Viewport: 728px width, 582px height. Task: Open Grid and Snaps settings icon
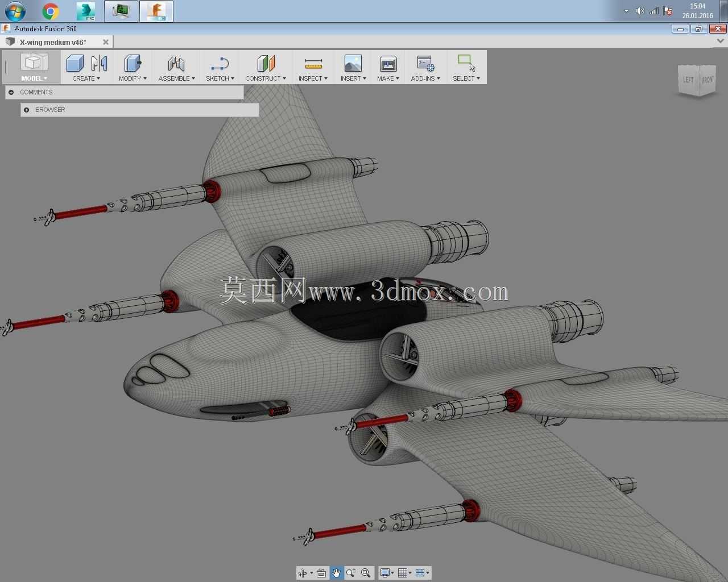pos(403,573)
